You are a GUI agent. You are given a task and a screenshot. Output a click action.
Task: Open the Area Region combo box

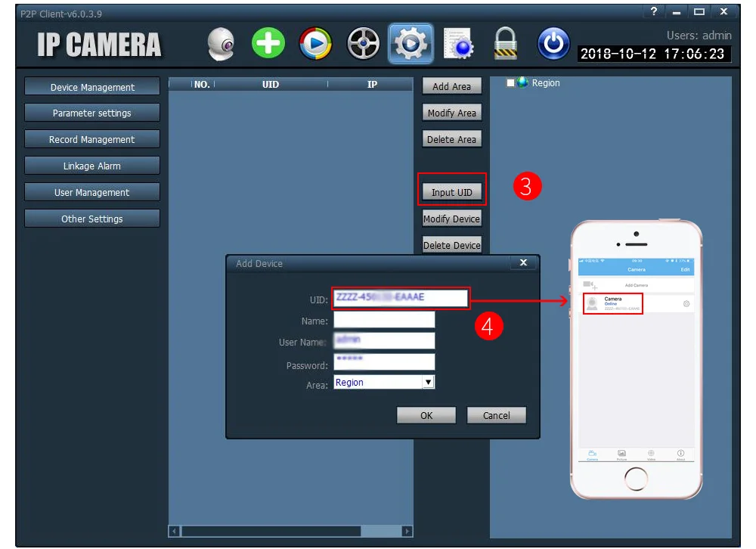tap(384, 382)
